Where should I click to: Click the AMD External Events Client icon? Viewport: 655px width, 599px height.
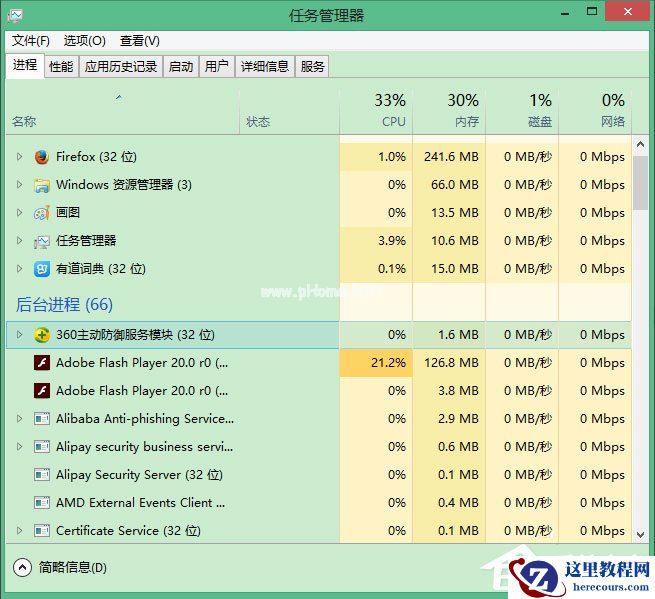(x=42, y=503)
